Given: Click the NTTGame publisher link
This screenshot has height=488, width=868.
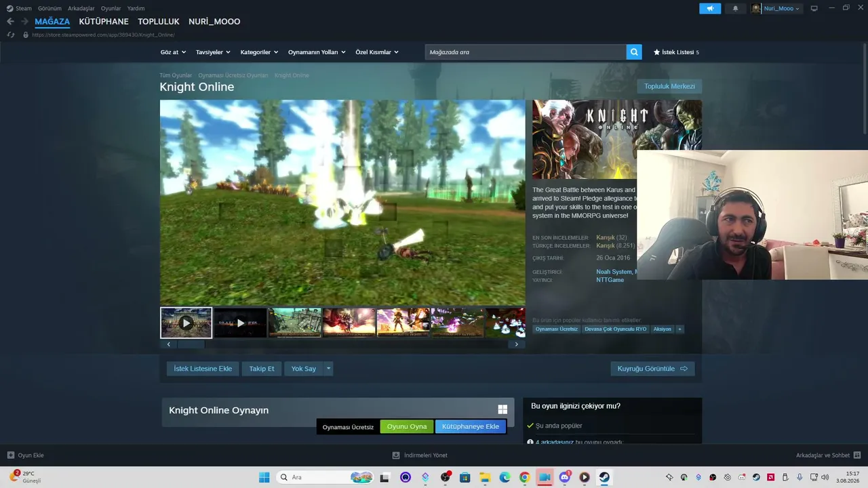Looking at the screenshot, I should 610,280.
